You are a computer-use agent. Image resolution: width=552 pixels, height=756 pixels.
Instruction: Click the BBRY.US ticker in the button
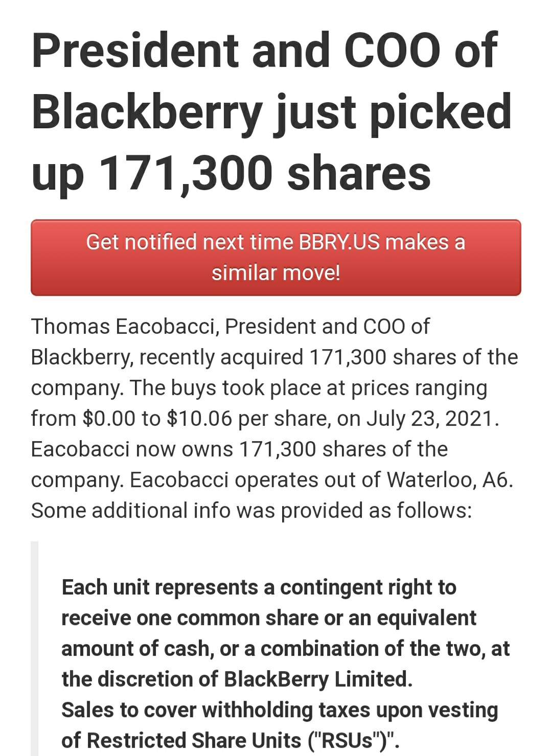[x=339, y=242]
